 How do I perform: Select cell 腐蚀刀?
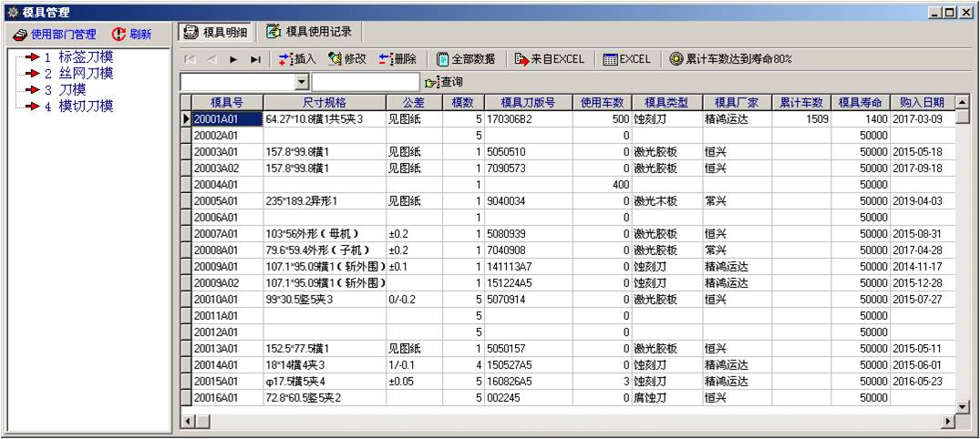pos(667,397)
